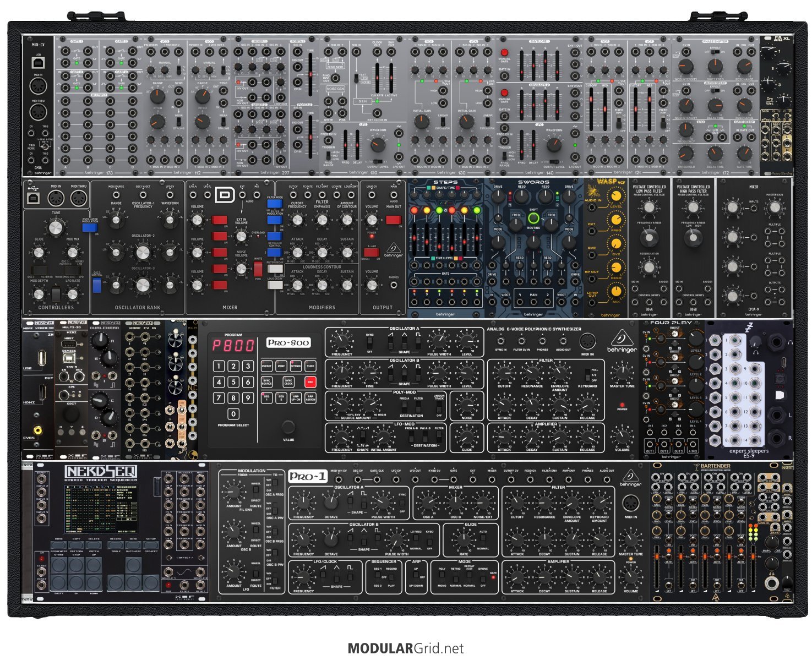Click the Pro-1 logo badge
The image size is (812, 660).
[307, 476]
